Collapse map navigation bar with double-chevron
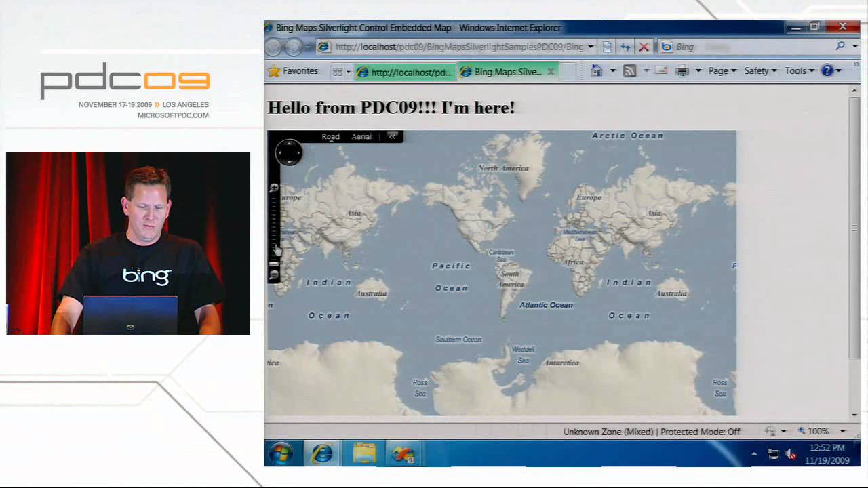868x488 pixels. tap(392, 136)
